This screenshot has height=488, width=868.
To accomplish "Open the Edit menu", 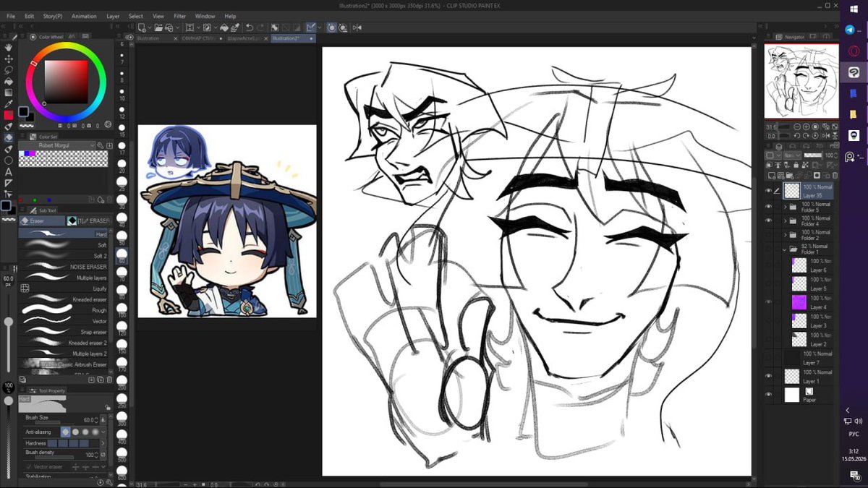I will point(29,16).
